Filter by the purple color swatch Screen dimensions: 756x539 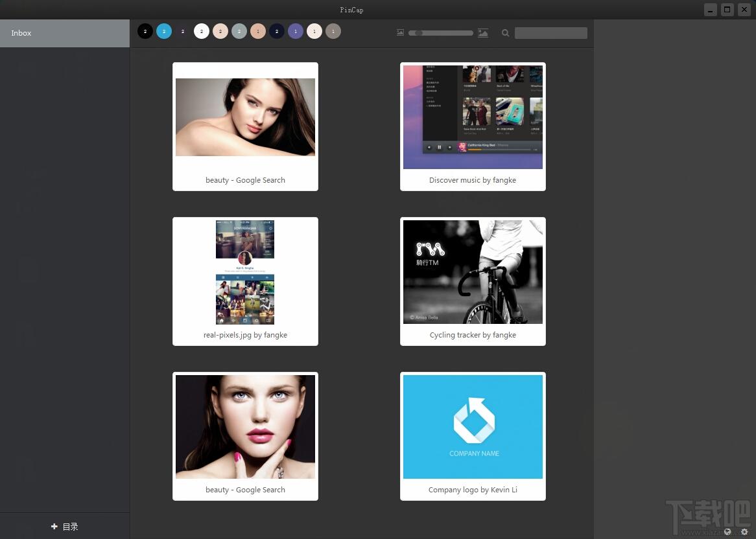pyautogui.click(x=296, y=31)
